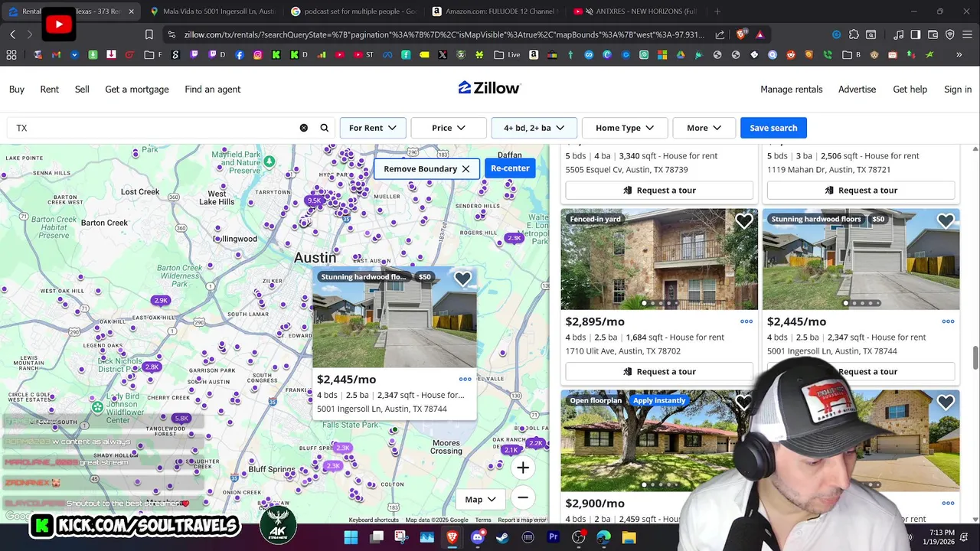980x551 pixels.
Task: Open the Buy menu
Action: pos(17,89)
